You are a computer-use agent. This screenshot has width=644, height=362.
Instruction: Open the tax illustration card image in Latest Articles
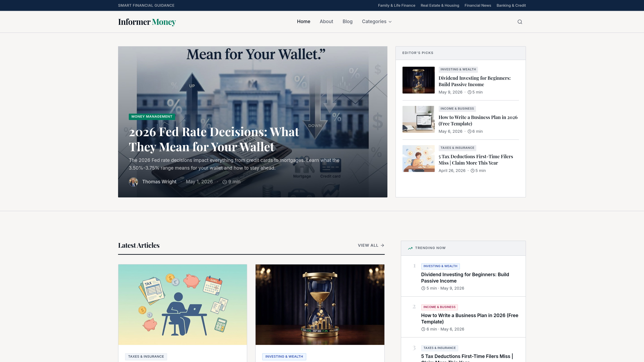point(182,305)
